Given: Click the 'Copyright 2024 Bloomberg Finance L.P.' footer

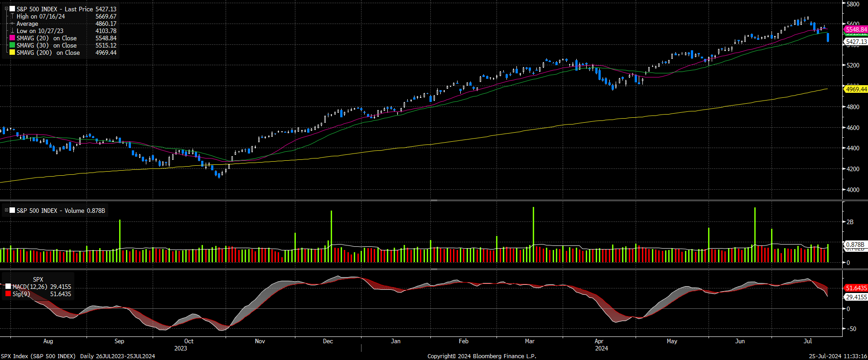Looking at the screenshot, I should [482, 356].
